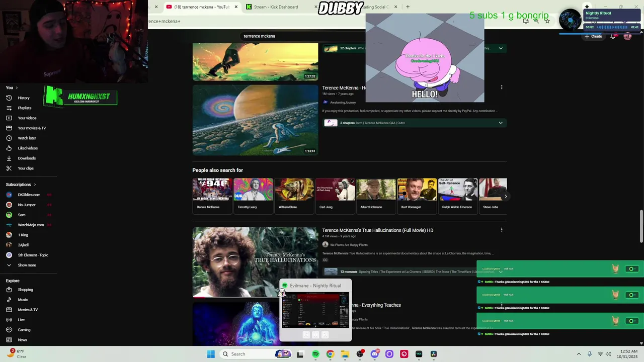Expand the 3 chapters dropdown
Viewport: 644px width, 362px height.
point(501,123)
